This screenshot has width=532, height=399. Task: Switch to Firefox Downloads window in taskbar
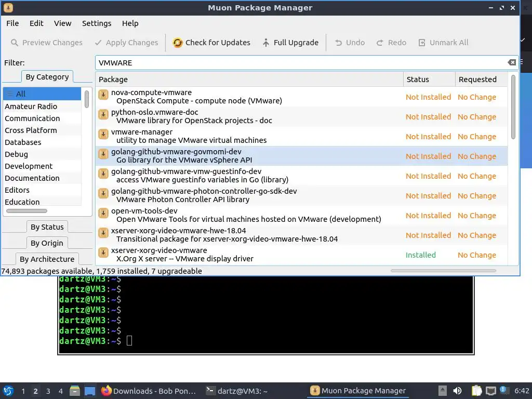[x=149, y=391]
